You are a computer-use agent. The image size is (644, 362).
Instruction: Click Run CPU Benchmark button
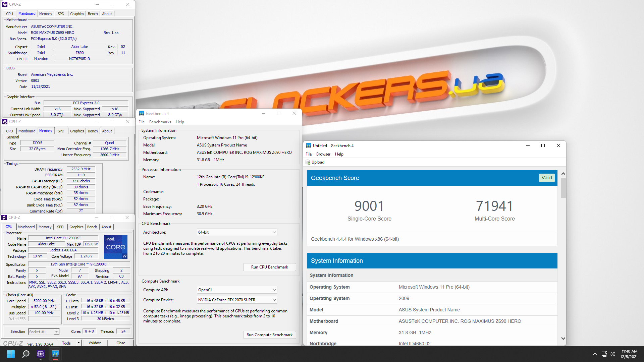click(270, 267)
